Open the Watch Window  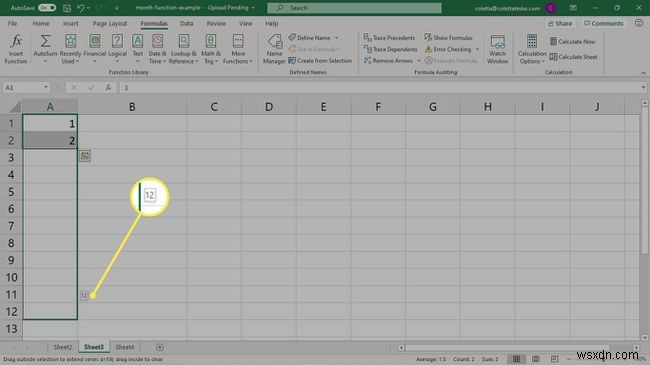click(x=497, y=49)
